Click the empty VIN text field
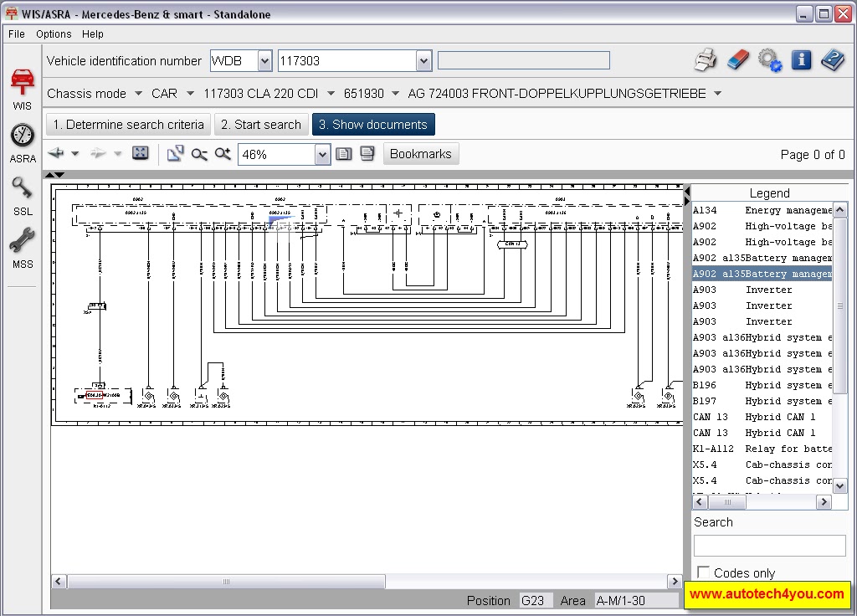 (x=524, y=60)
